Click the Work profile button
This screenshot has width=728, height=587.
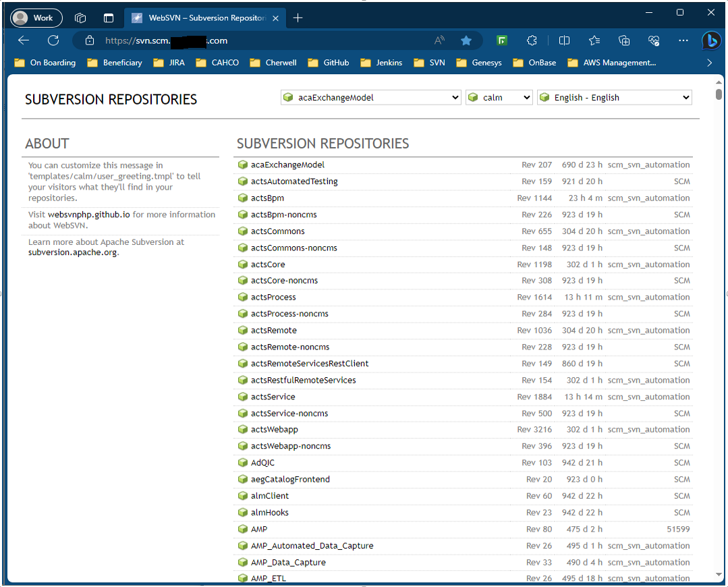(36, 18)
